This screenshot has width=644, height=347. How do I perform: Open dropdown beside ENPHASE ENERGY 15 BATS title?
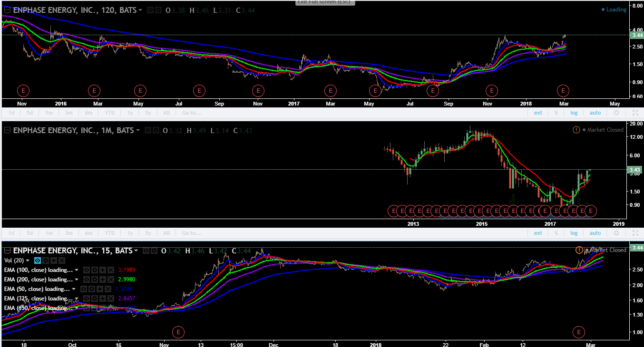pos(136,251)
